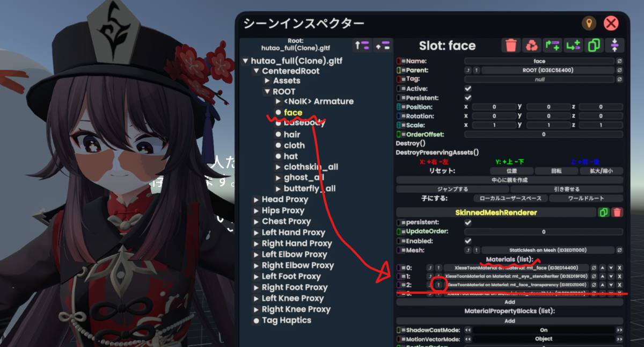This screenshot has width=644, height=347.
Task: Uncheck the Active checkbox for face slot
Action: point(468,89)
